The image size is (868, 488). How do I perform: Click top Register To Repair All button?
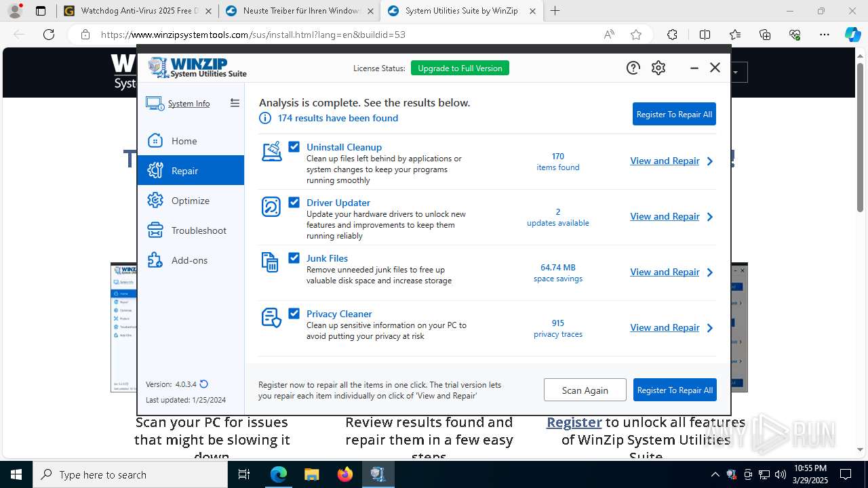[x=674, y=114]
